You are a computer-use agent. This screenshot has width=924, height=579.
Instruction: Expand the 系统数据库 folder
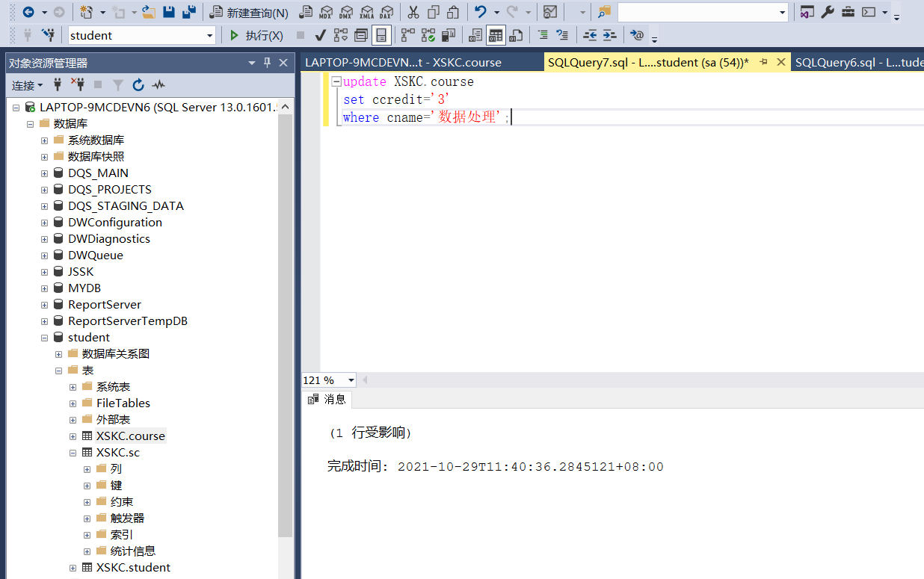(45, 140)
